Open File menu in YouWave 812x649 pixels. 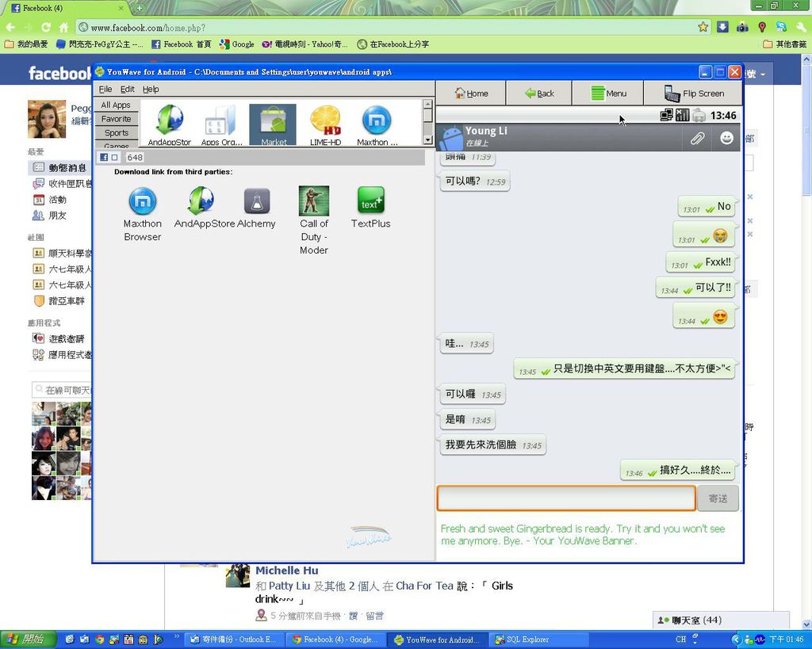coord(105,89)
